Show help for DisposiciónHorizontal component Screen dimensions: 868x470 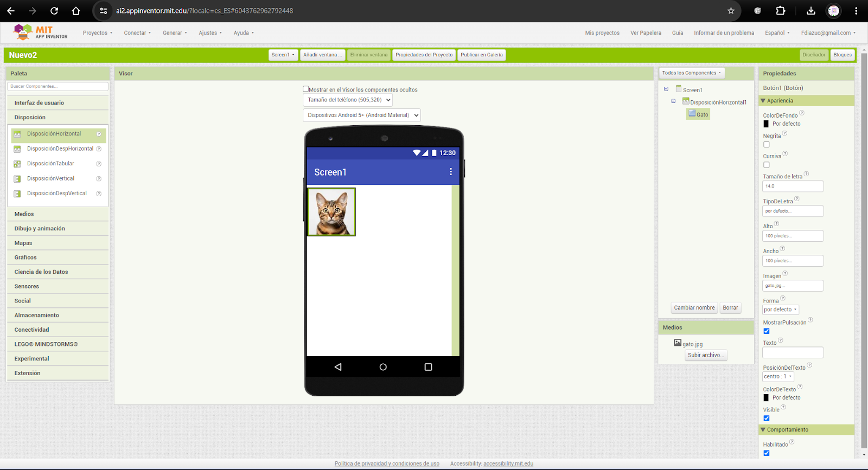(x=99, y=134)
